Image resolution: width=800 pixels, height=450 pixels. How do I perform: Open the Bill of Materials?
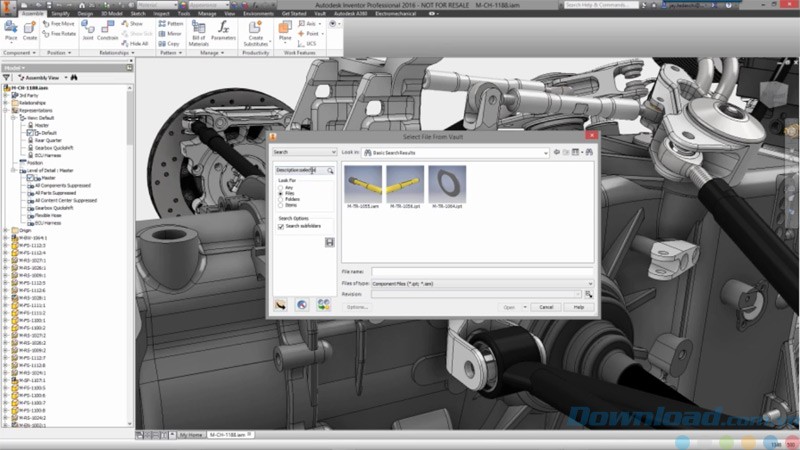click(197, 29)
